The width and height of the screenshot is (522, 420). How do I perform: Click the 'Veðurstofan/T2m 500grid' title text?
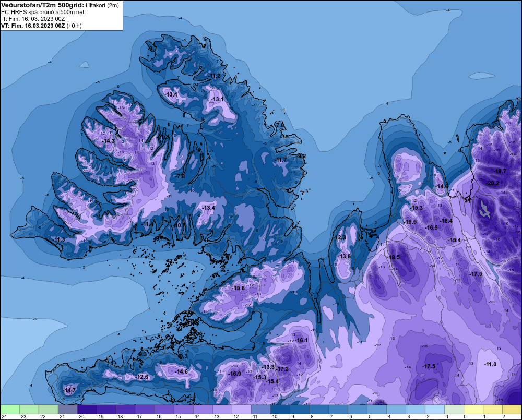point(42,5)
